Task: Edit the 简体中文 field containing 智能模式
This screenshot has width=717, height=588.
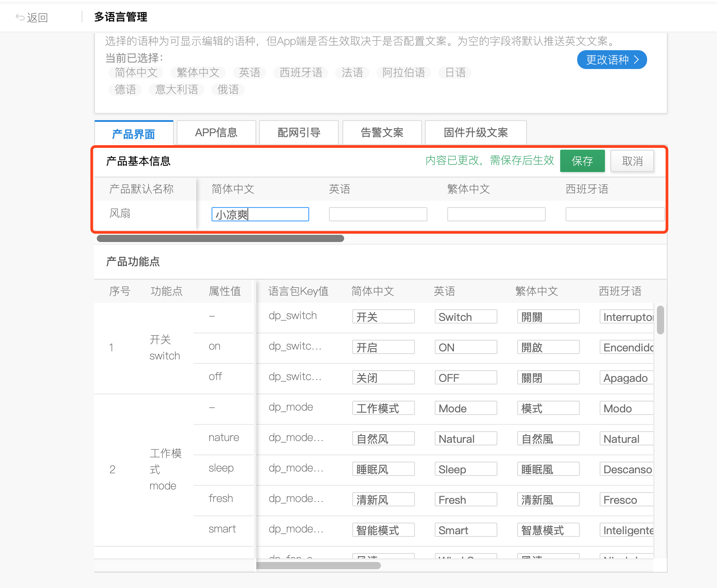Action: pyautogui.click(x=384, y=530)
